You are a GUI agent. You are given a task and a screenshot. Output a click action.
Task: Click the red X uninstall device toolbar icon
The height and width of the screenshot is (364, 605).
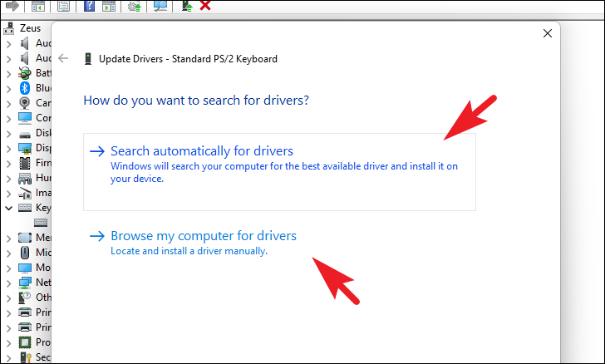click(205, 6)
